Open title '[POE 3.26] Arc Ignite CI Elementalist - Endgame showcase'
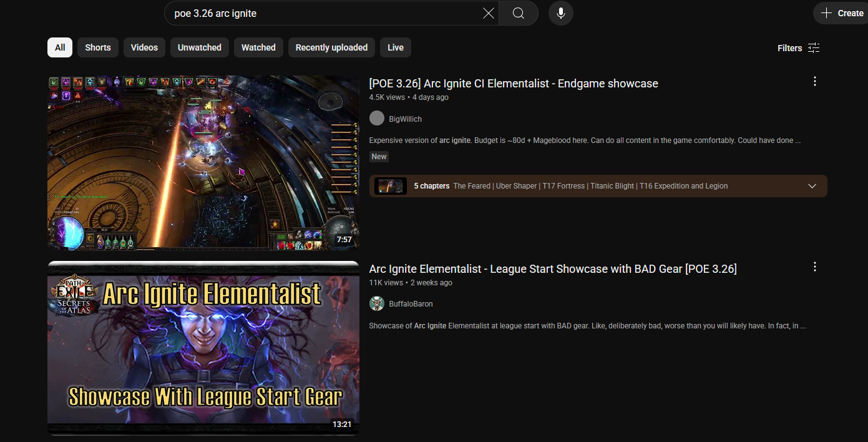The image size is (868, 442). [x=514, y=84]
